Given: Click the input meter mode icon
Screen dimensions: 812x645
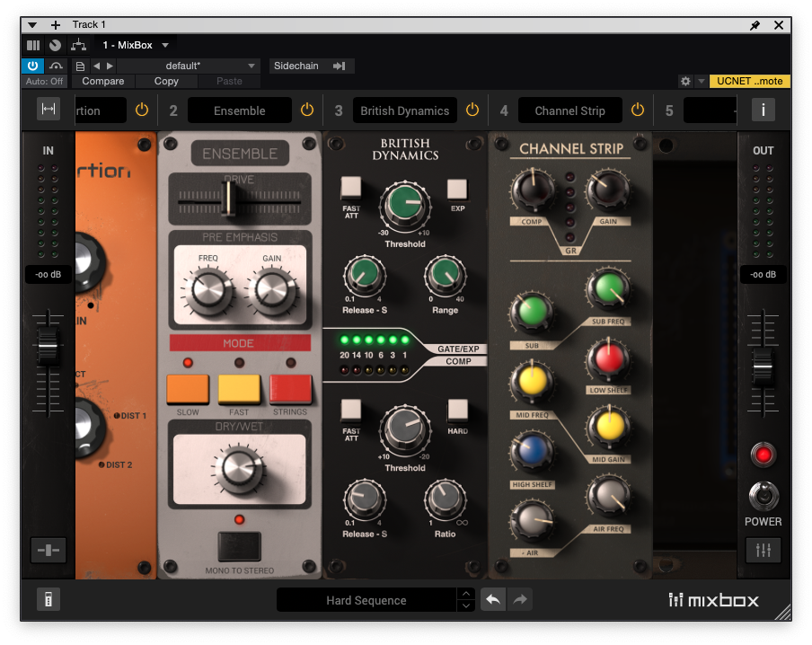Looking at the screenshot, I should coord(49,550).
